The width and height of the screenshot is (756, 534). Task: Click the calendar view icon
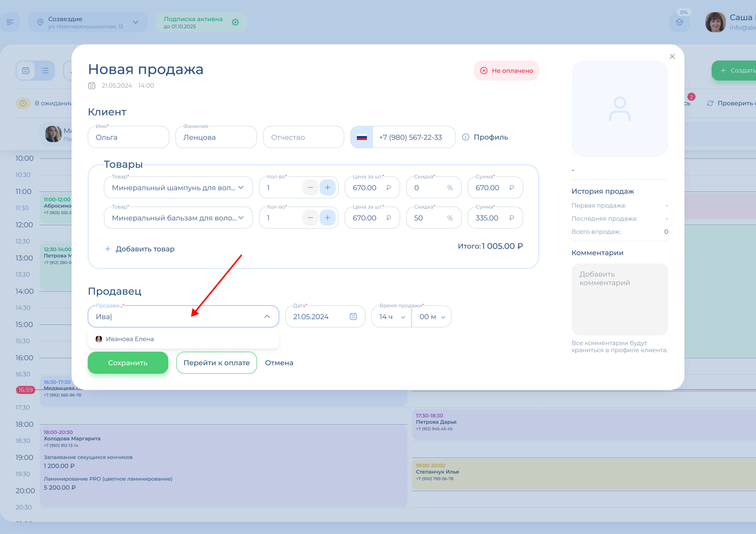click(26, 71)
